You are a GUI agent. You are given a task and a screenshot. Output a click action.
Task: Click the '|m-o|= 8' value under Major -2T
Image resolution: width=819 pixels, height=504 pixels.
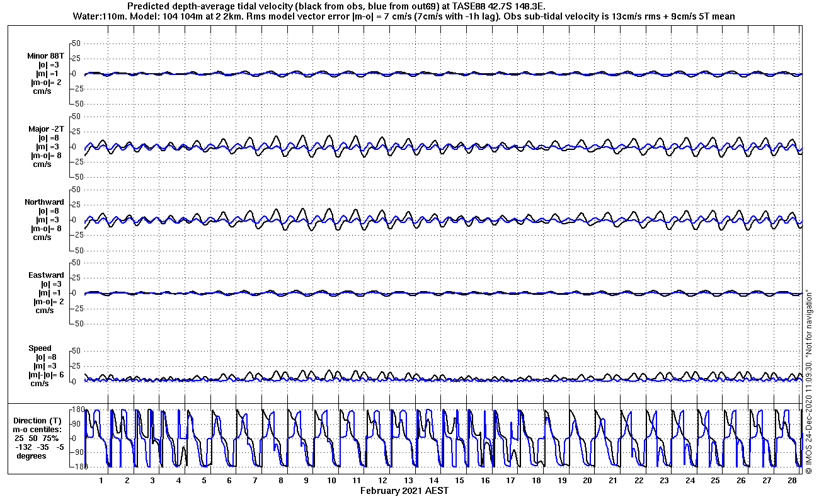pyautogui.click(x=46, y=156)
